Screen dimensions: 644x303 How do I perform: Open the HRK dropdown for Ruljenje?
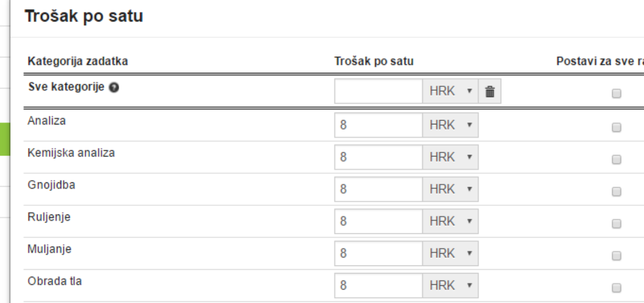(450, 221)
